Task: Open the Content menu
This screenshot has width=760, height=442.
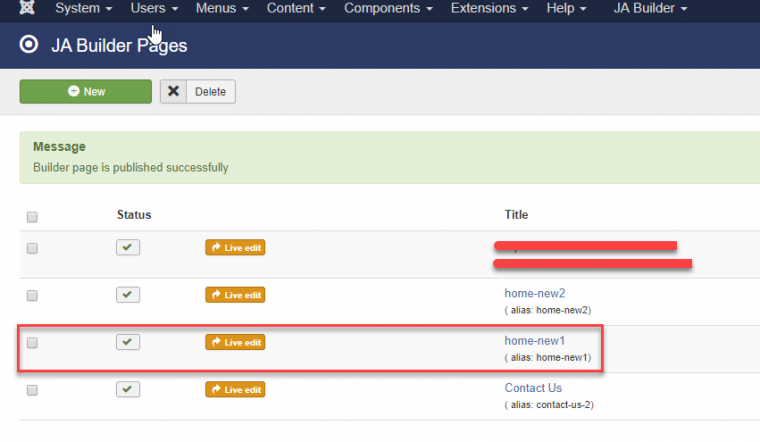Action: 296,9
